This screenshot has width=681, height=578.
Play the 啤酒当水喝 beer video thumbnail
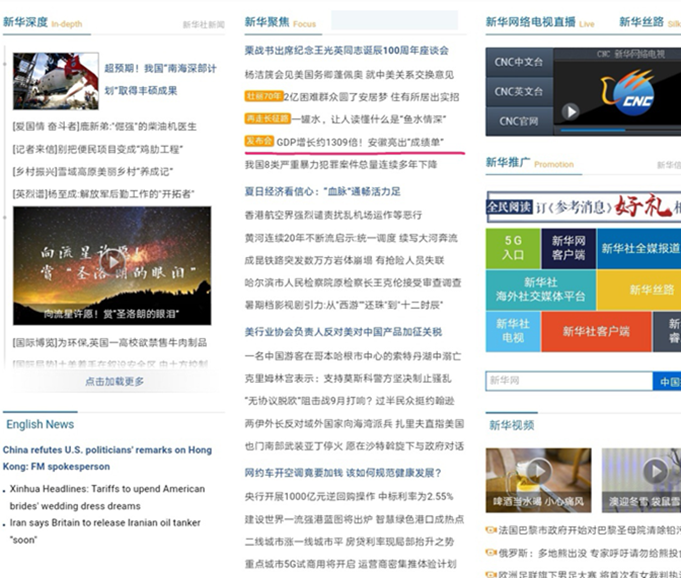point(539,471)
